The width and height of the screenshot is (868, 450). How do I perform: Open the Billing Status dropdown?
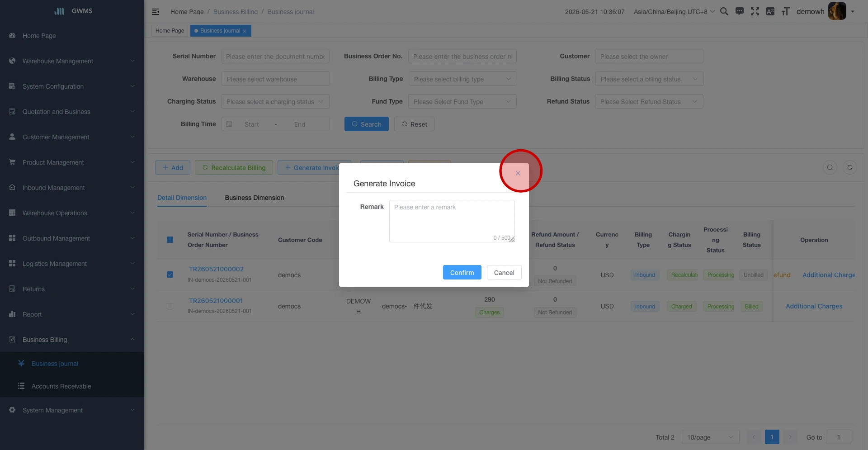click(x=649, y=79)
